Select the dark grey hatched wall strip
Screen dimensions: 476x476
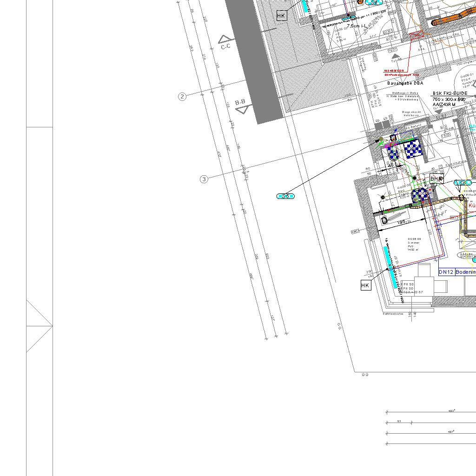pyautogui.click(x=254, y=61)
